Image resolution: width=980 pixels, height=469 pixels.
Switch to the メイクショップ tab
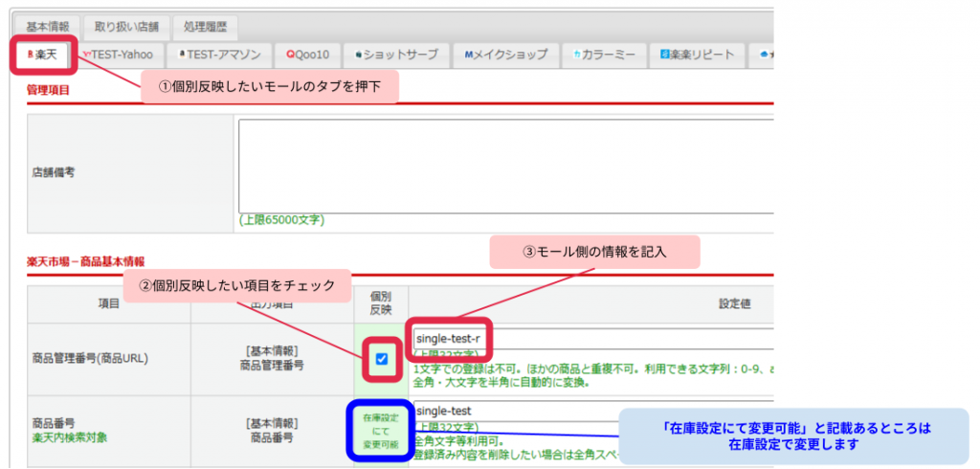[x=506, y=55]
